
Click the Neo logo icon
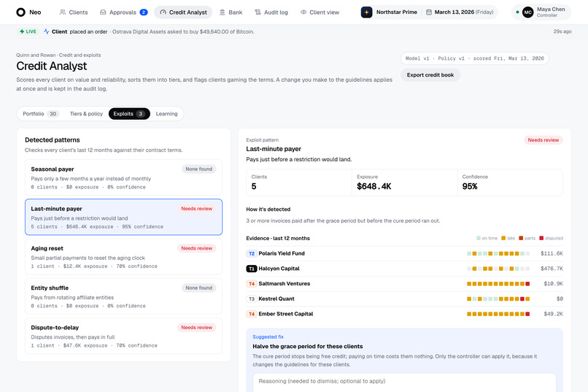click(x=20, y=12)
